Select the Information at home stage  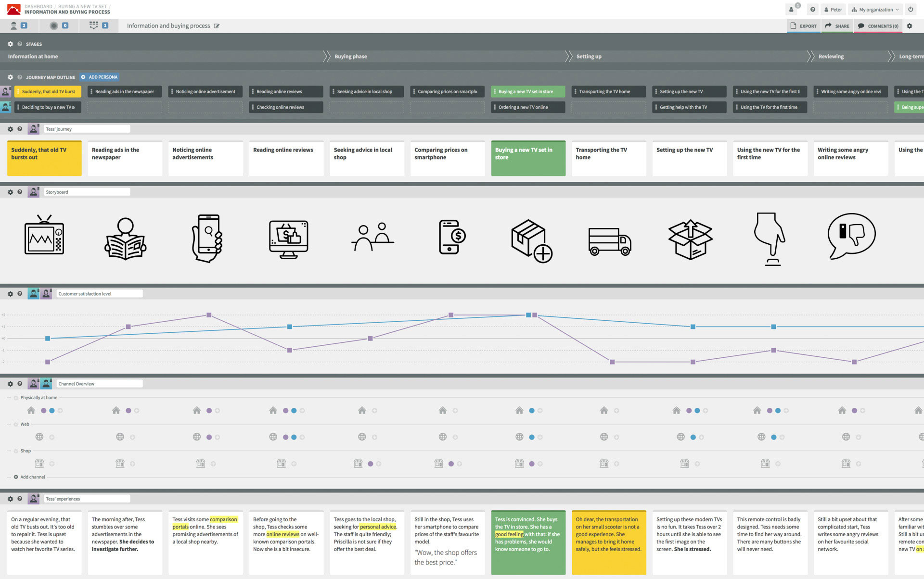pos(33,56)
